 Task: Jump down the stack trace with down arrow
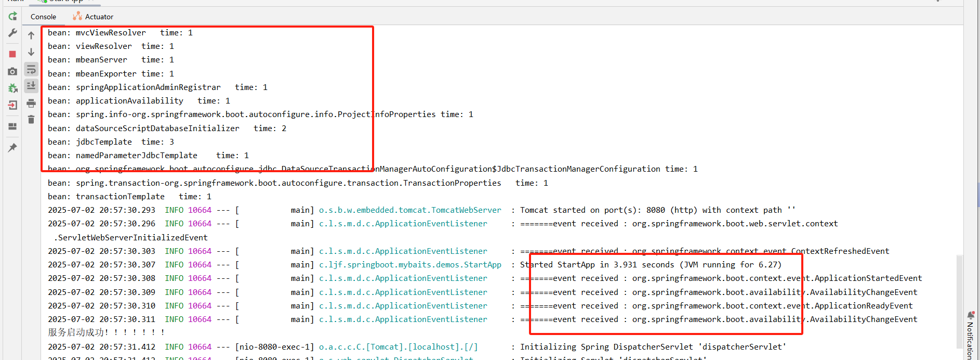tap(31, 52)
